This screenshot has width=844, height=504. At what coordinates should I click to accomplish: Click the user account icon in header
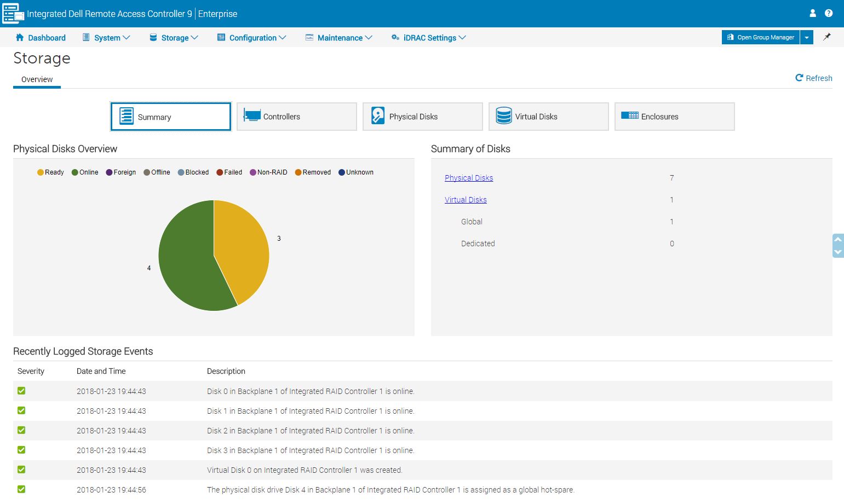[813, 13]
